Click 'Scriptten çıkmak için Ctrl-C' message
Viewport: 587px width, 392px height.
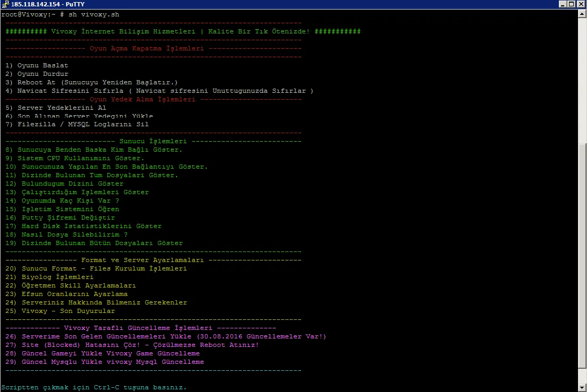tap(93, 388)
